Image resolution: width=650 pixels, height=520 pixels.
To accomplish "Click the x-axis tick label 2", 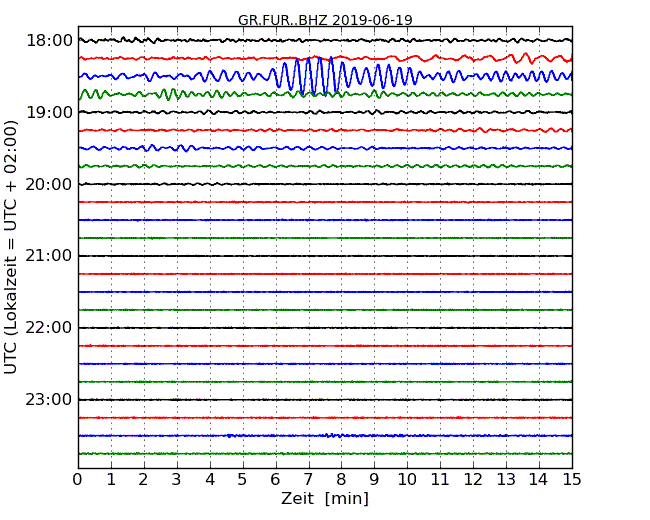I will click(x=143, y=479).
